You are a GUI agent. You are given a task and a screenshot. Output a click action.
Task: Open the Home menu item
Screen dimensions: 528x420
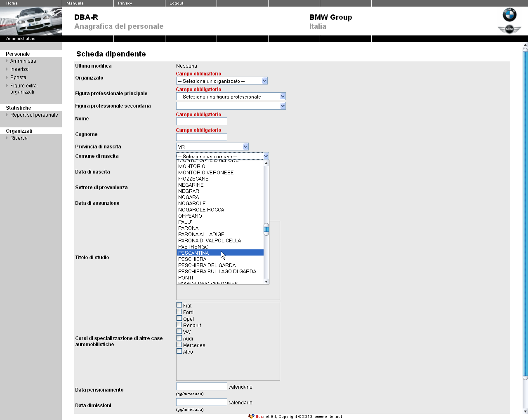tap(12, 3)
